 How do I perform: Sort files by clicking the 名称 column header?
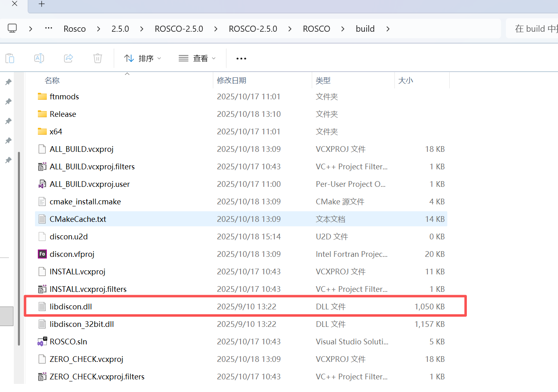pyautogui.click(x=52, y=80)
